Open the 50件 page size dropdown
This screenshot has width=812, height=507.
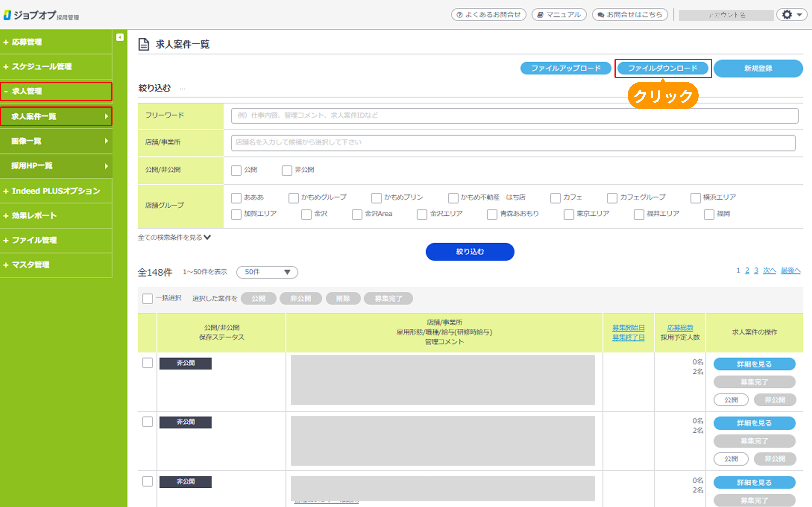pos(267,272)
